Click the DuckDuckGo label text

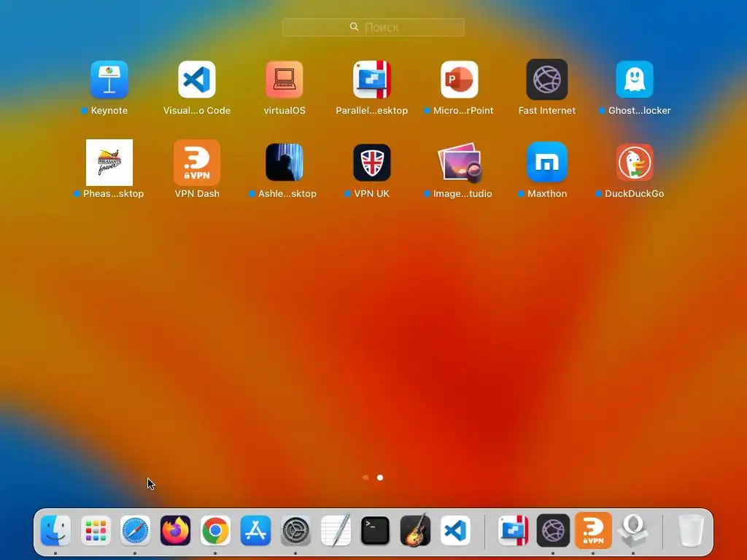[634, 194]
